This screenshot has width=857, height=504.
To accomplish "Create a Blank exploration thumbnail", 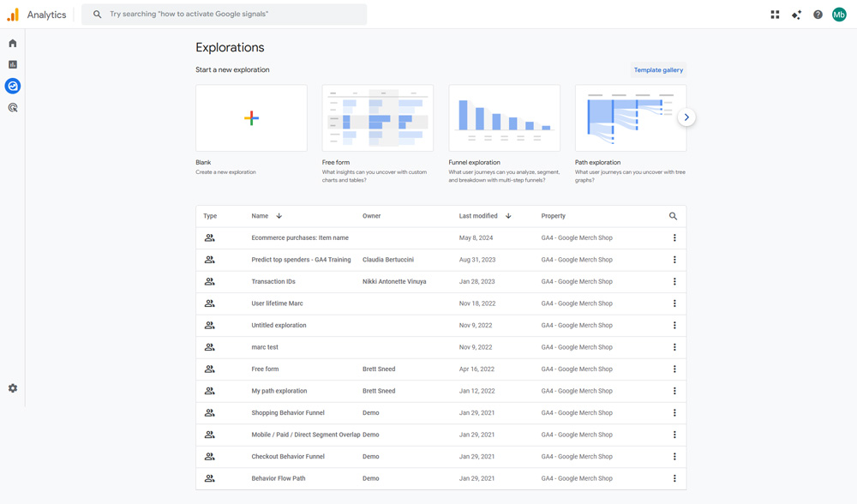I will [251, 118].
